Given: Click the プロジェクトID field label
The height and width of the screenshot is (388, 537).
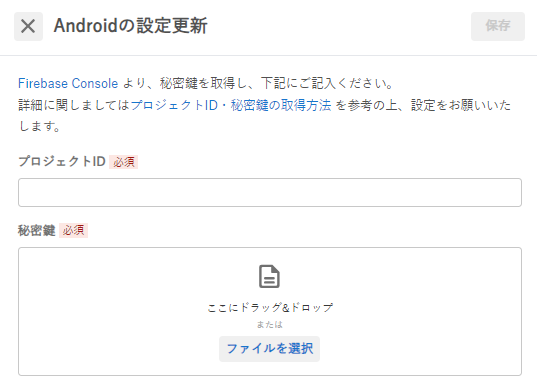Looking at the screenshot, I should [62, 161].
